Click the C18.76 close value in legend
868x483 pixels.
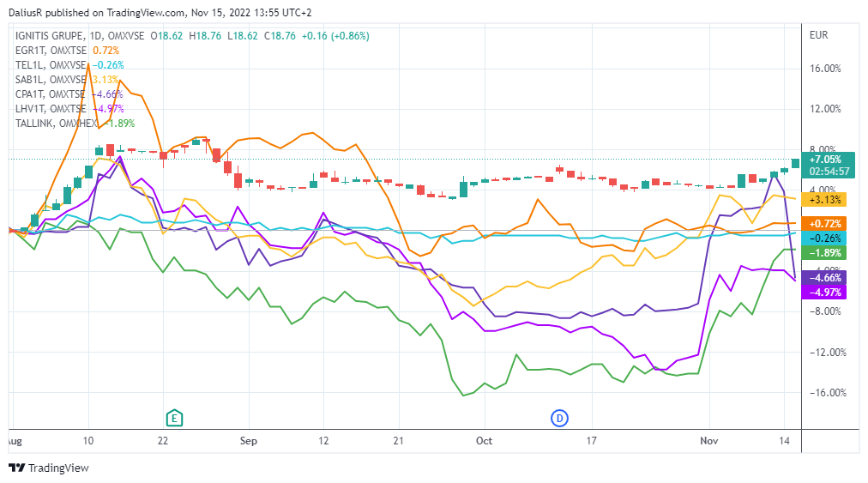[280, 36]
